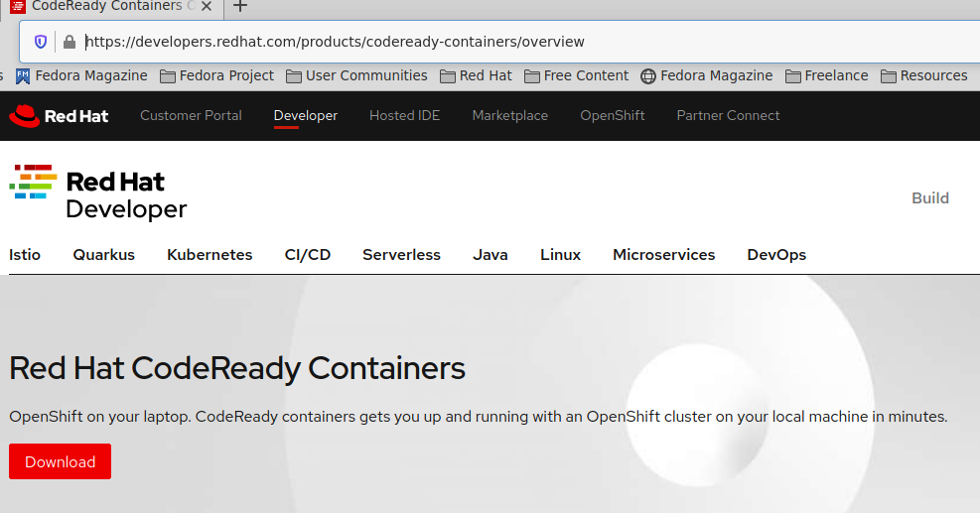Select the Microservices topic
The image size is (980, 513).
pyautogui.click(x=663, y=255)
